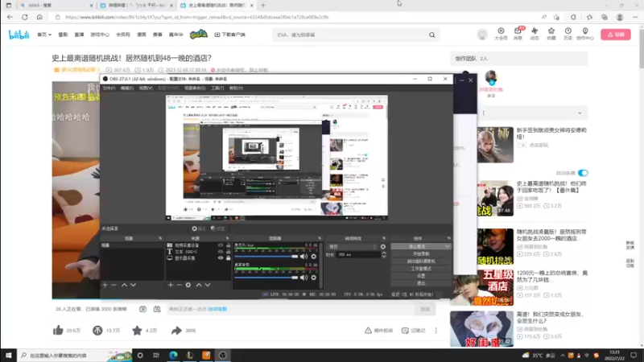This screenshot has width=644, height=362.
Task: Open dropdown arrow on stop streaming button
Action: click(x=447, y=247)
